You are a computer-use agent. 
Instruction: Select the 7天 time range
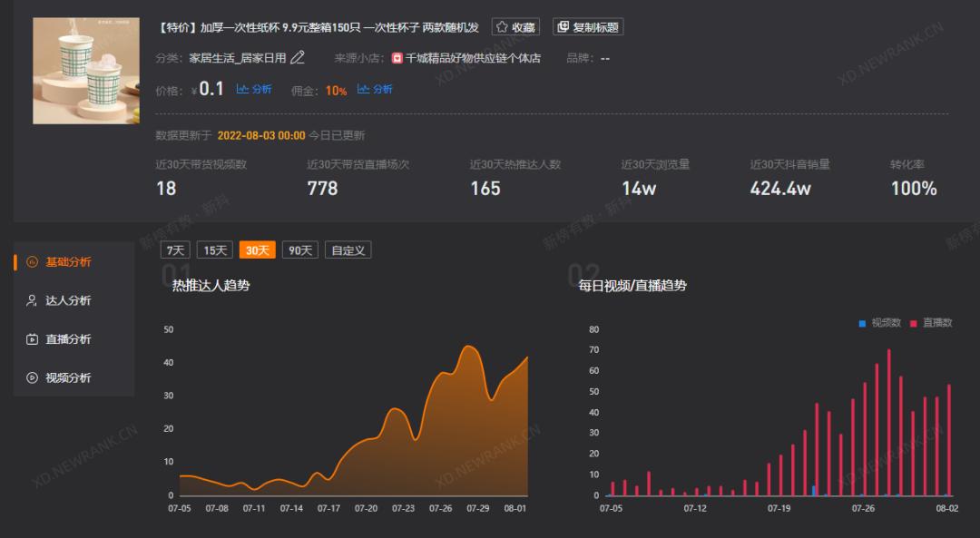pyautogui.click(x=175, y=250)
